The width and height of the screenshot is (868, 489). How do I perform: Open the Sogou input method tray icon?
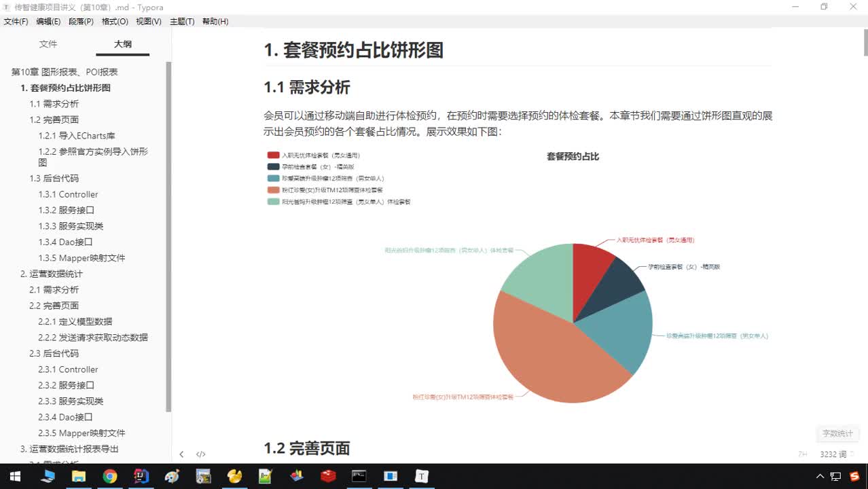point(854,476)
